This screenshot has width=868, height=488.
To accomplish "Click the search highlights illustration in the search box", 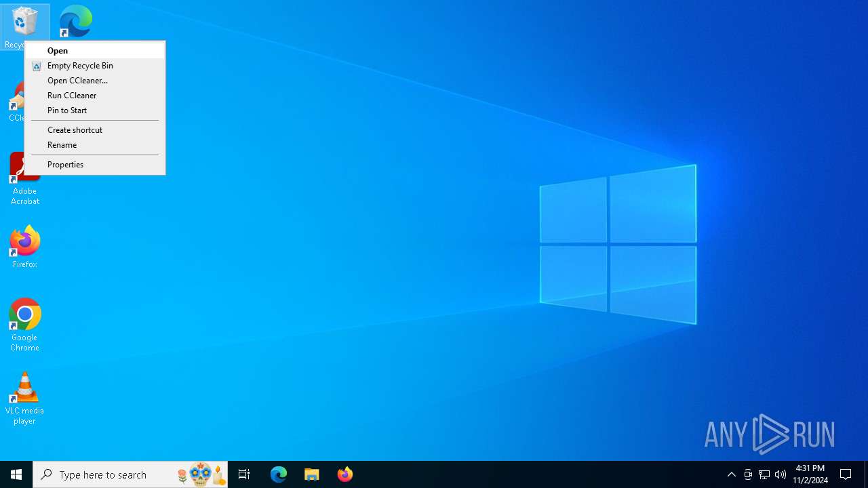I will tap(201, 474).
